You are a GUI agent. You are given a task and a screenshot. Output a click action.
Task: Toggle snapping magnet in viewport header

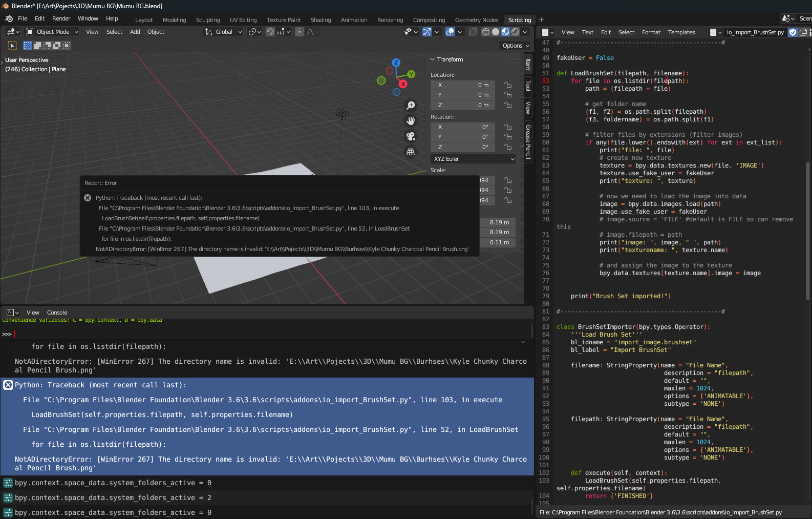click(x=270, y=32)
